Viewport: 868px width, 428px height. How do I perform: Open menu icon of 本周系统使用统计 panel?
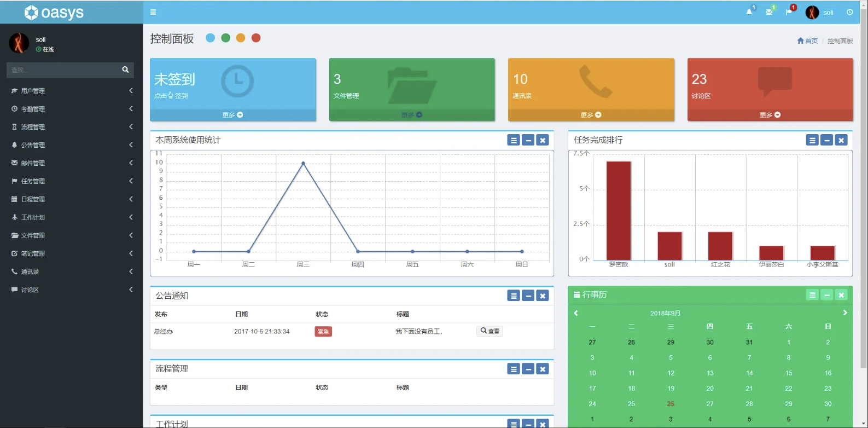coord(514,140)
